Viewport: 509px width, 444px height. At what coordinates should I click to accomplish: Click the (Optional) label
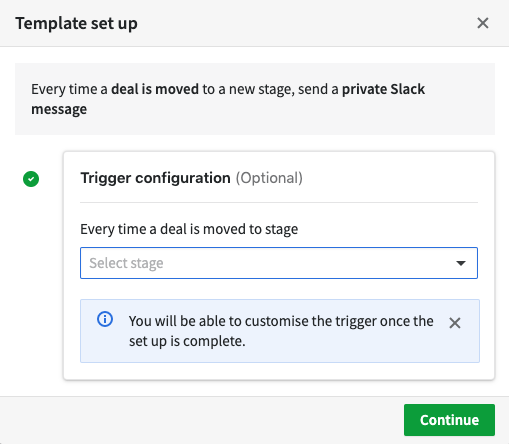(x=269, y=178)
